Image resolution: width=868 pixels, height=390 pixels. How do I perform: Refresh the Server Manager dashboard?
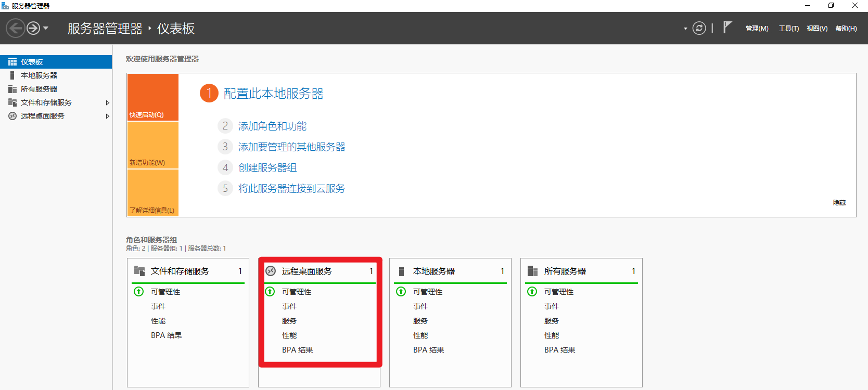point(699,28)
